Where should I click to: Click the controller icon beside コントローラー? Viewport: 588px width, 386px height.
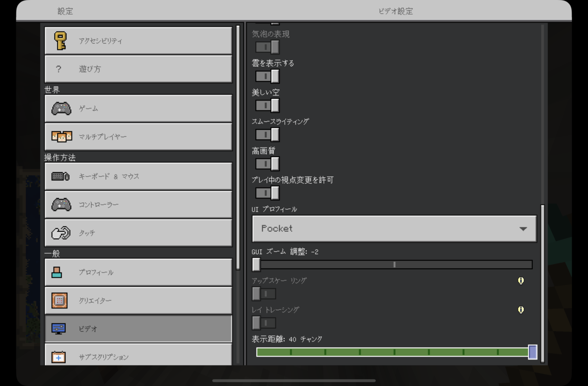pos(61,204)
